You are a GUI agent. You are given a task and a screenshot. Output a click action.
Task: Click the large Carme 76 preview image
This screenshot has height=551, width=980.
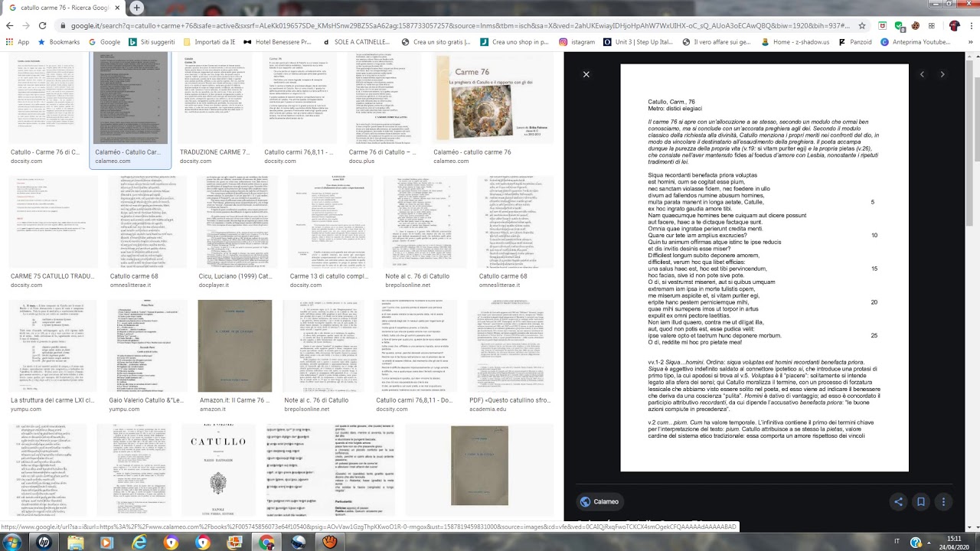(764, 267)
